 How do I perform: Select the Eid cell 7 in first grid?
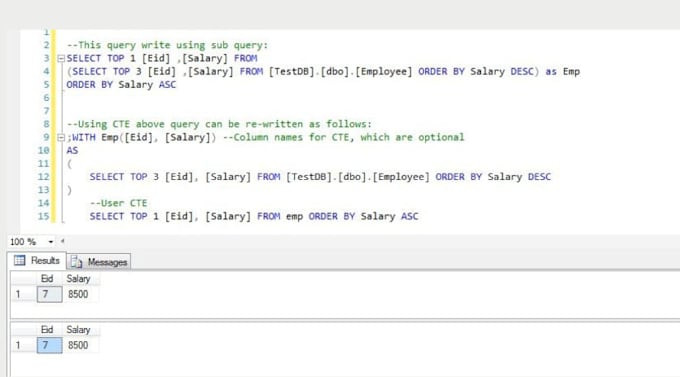click(49, 295)
